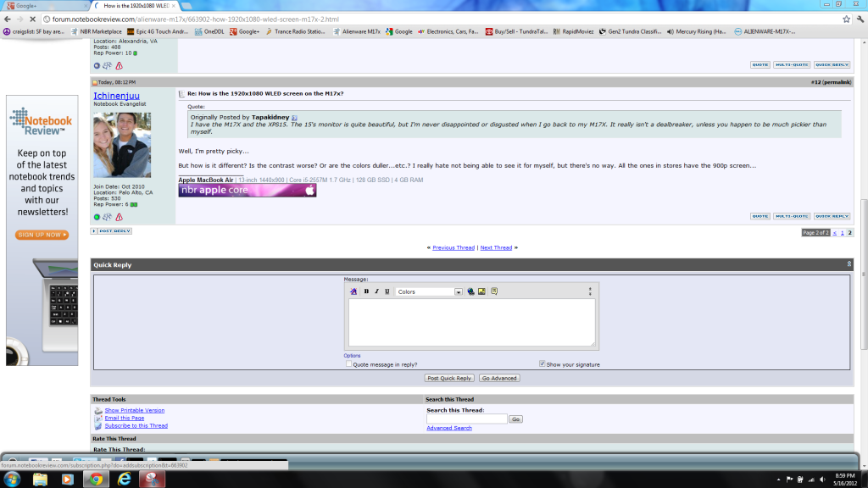This screenshot has width=868, height=488.
Task: Click the address bar URL
Action: (x=196, y=19)
